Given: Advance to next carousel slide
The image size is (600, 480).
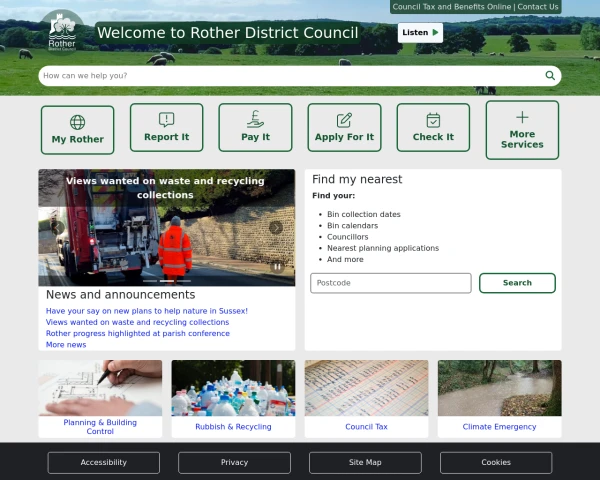Looking at the screenshot, I should pyautogui.click(x=276, y=228).
